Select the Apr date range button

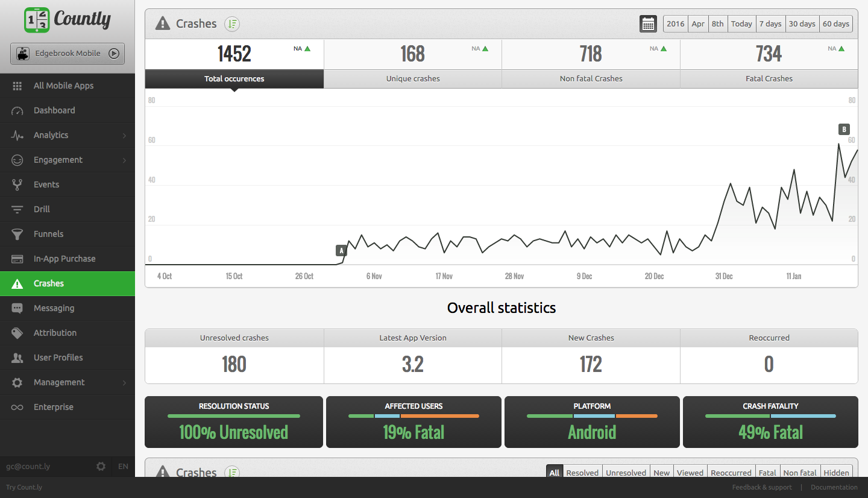pyautogui.click(x=698, y=24)
